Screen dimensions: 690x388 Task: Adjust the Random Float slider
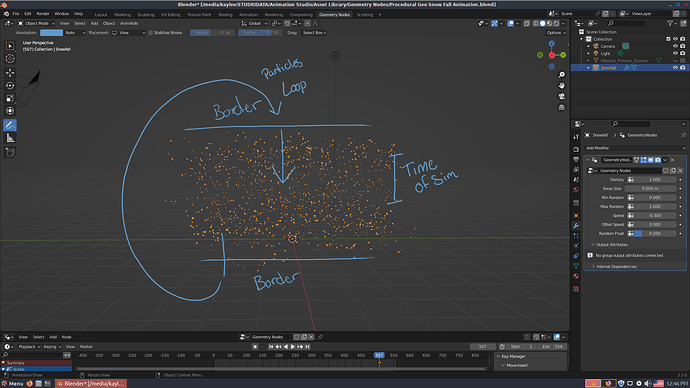655,234
